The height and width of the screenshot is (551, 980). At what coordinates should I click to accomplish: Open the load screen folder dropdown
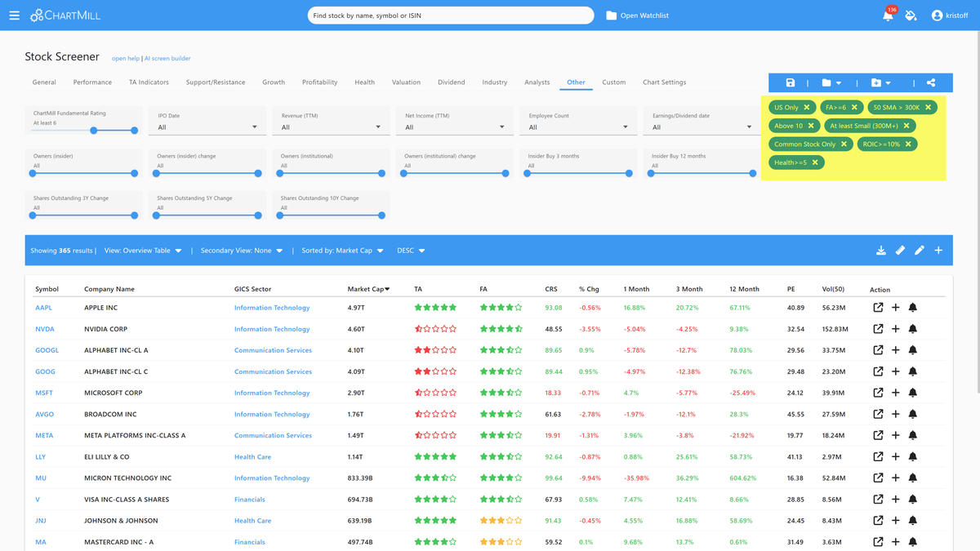pyautogui.click(x=832, y=82)
